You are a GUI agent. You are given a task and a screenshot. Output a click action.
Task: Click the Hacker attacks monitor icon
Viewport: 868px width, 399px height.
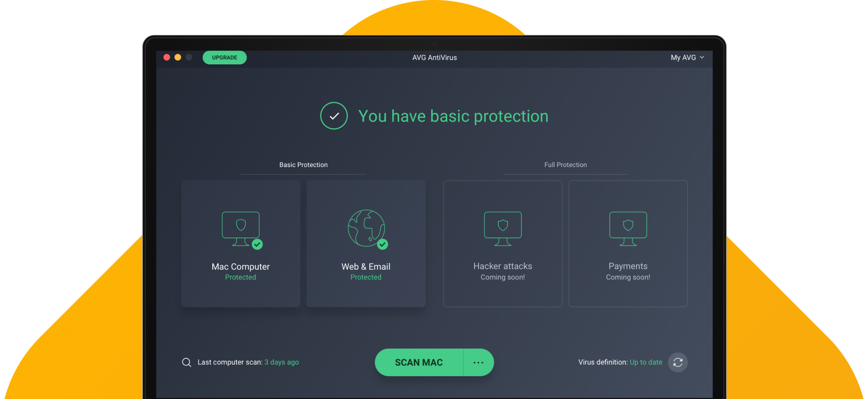(x=503, y=228)
